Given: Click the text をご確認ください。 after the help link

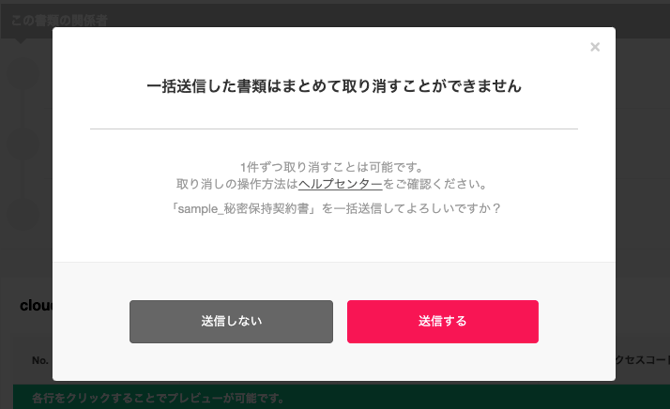Looking at the screenshot, I should [435, 184].
